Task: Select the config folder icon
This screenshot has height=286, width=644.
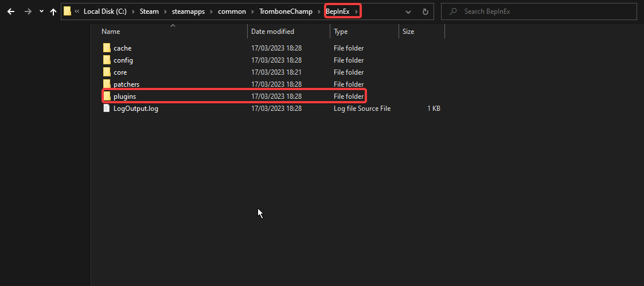Action: tap(107, 60)
